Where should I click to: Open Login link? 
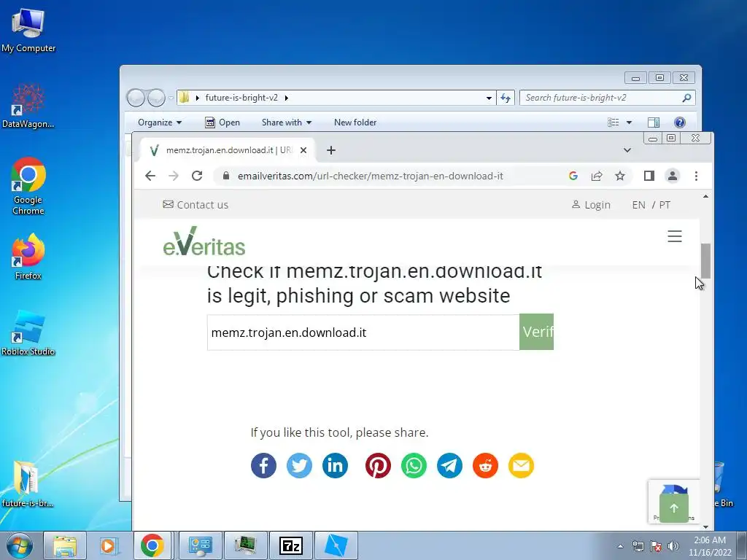point(591,205)
